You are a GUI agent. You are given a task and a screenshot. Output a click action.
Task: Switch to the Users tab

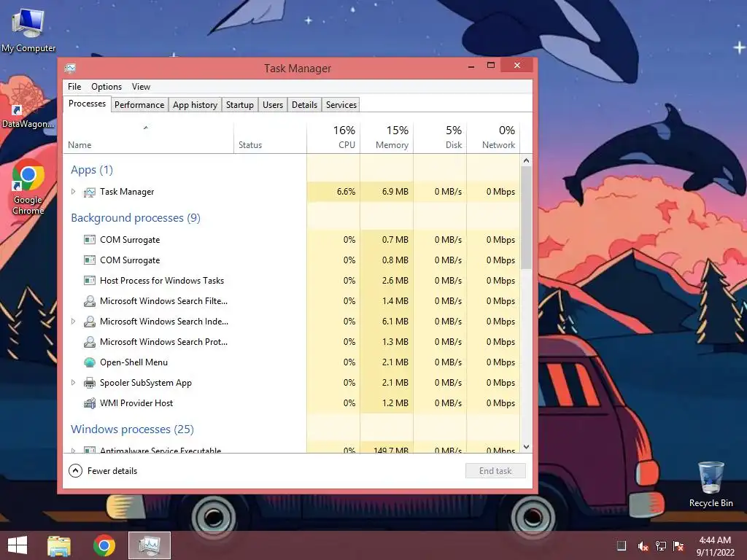tap(273, 105)
